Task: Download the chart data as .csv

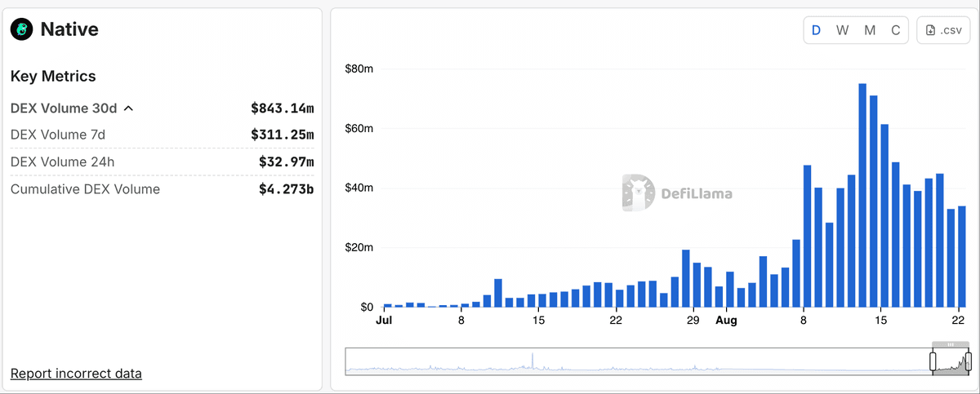Action: click(x=943, y=30)
